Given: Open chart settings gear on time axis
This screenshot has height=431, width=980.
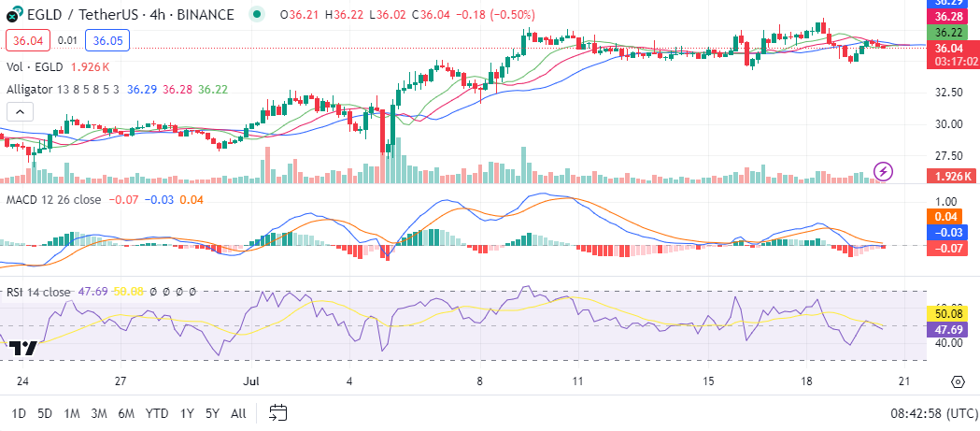Looking at the screenshot, I should [959, 381].
